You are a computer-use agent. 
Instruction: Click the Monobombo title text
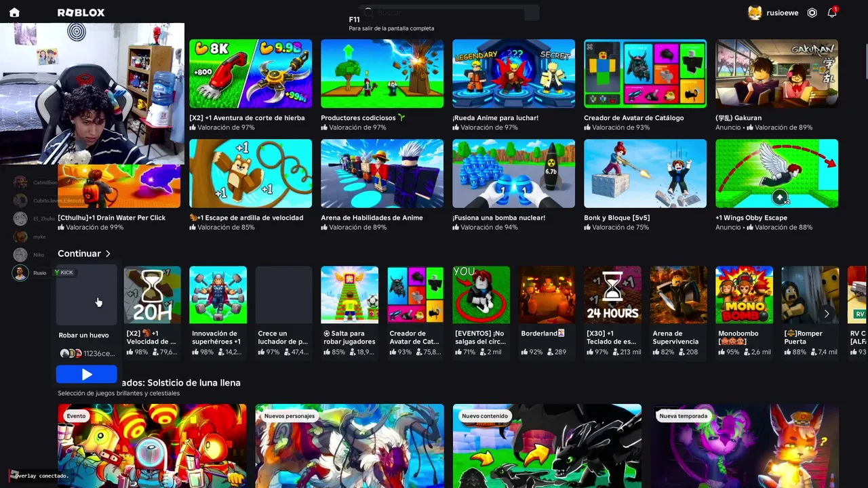tap(738, 338)
